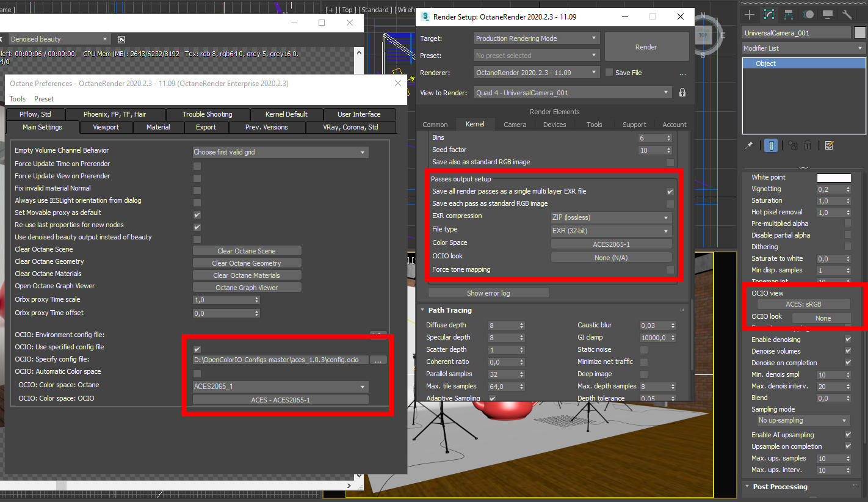Click the viewport ViewCube Top face
Viewport: 868px width, 502px height.
click(x=703, y=35)
